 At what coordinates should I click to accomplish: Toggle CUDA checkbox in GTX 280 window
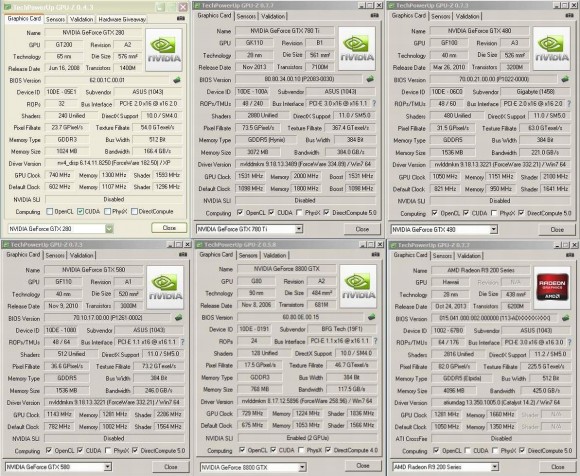pos(80,212)
